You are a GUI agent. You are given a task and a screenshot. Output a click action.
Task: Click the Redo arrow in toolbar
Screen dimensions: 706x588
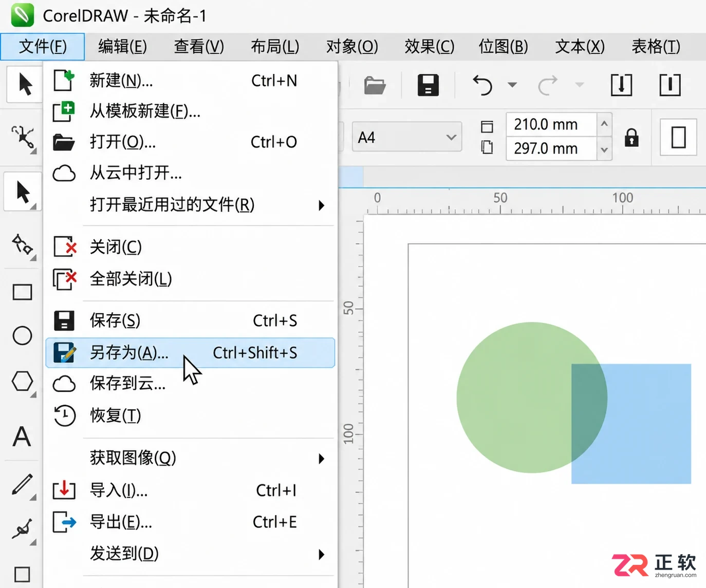[x=548, y=85]
